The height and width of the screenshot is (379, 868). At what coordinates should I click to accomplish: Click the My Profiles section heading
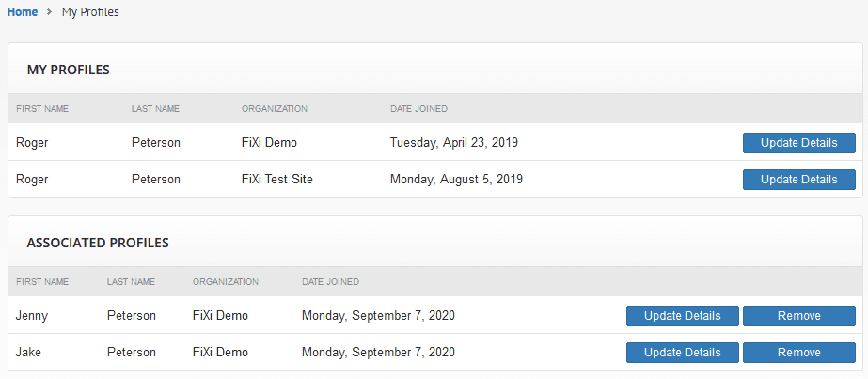[69, 70]
